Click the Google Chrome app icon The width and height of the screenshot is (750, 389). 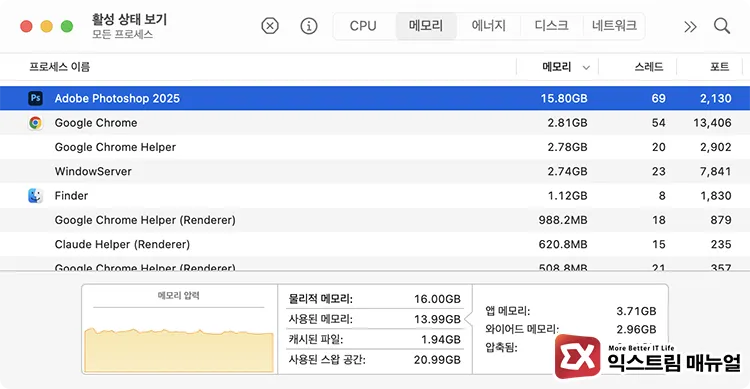(35, 123)
